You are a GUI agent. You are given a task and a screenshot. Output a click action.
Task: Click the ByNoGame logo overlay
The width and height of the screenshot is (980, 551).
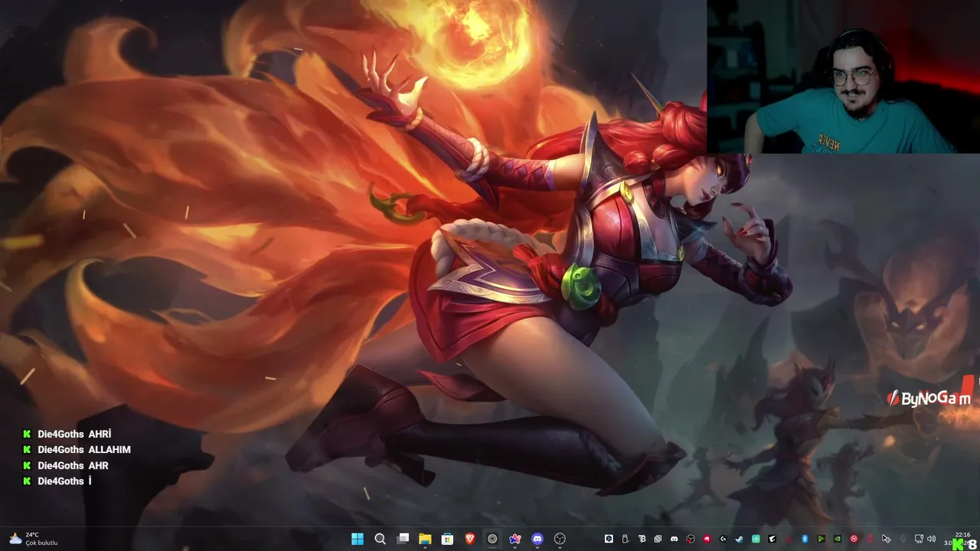929,398
